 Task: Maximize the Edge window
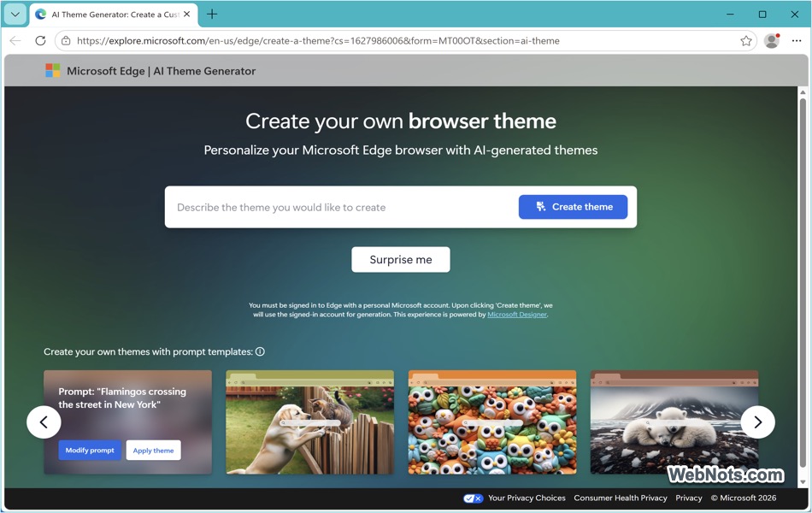(762, 15)
